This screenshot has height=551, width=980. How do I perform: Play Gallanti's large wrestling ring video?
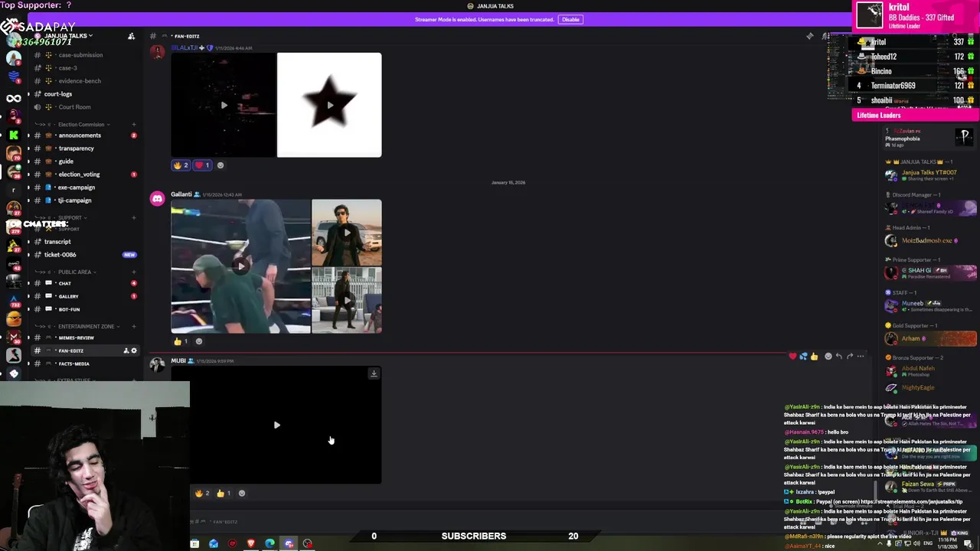click(x=240, y=266)
